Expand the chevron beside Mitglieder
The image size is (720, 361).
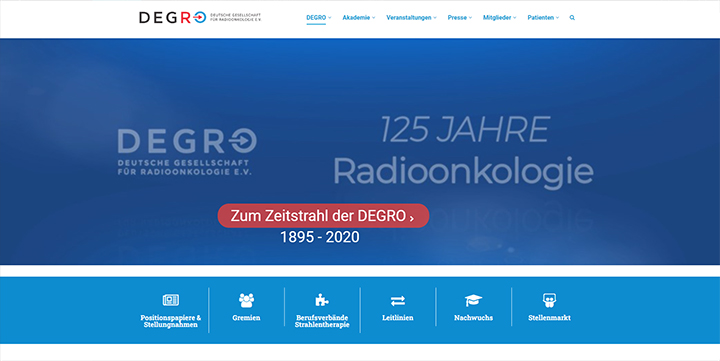[x=515, y=18]
